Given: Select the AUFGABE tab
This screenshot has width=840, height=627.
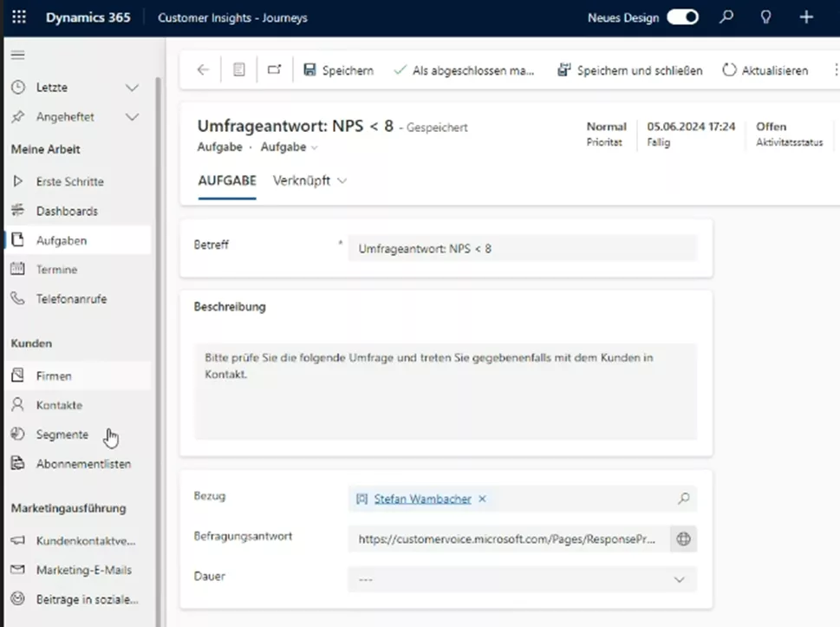Looking at the screenshot, I should point(225,181).
